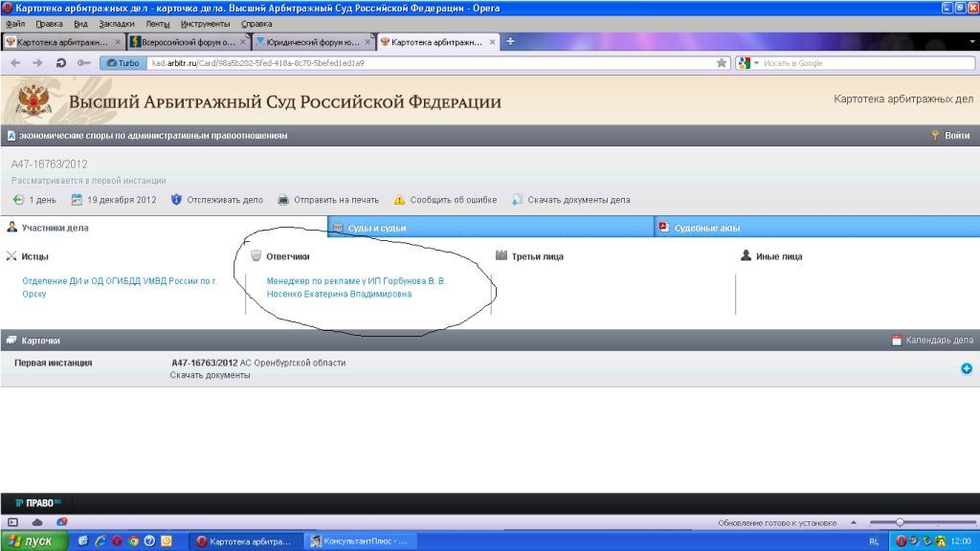Click the printer icon 'Отправить на печать'
This screenshot has height=551, width=980.
coord(283,200)
